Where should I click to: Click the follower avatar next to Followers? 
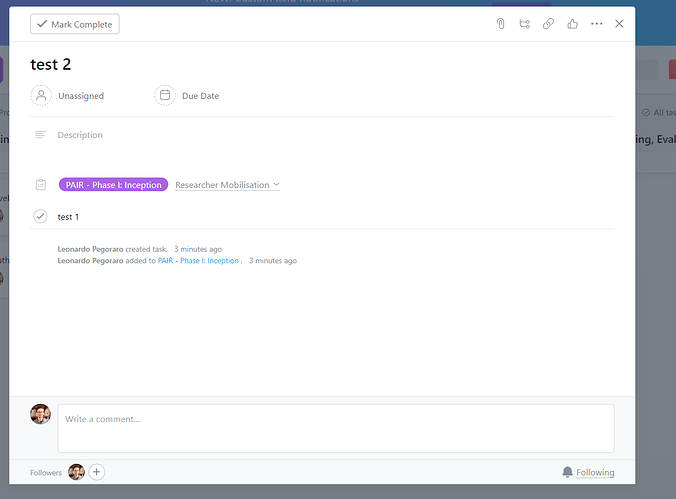76,472
